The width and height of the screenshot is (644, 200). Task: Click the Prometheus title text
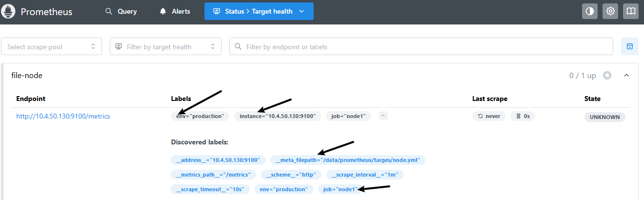click(x=46, y=12)
